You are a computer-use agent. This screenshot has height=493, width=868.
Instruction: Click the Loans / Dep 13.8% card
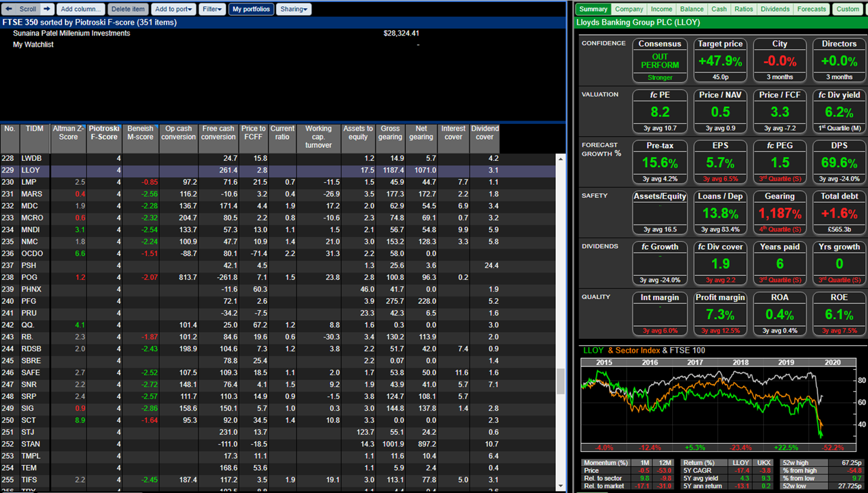720,212
